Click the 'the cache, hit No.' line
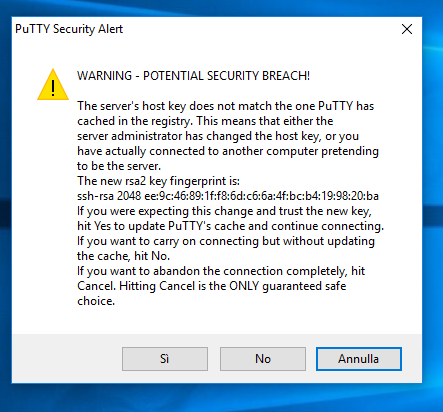 pyautogui.click(x=123, y=256)
